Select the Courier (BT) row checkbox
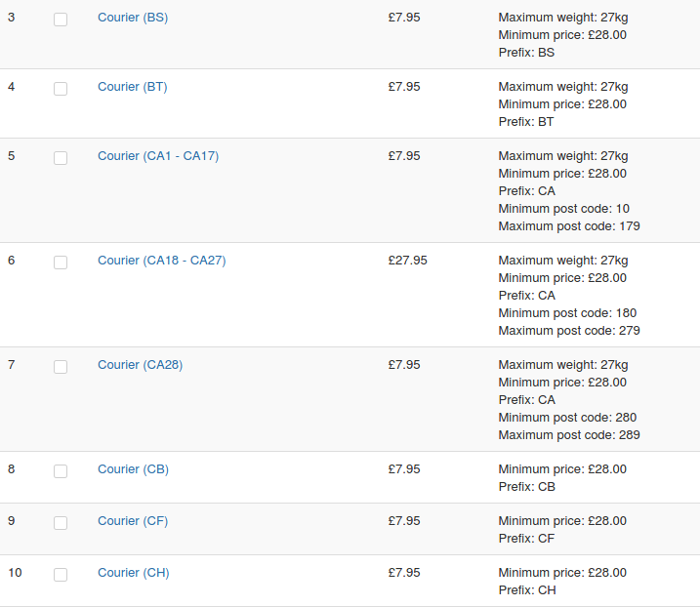The height and width of the screenshot is (607, 700). (x=61, y=88)
